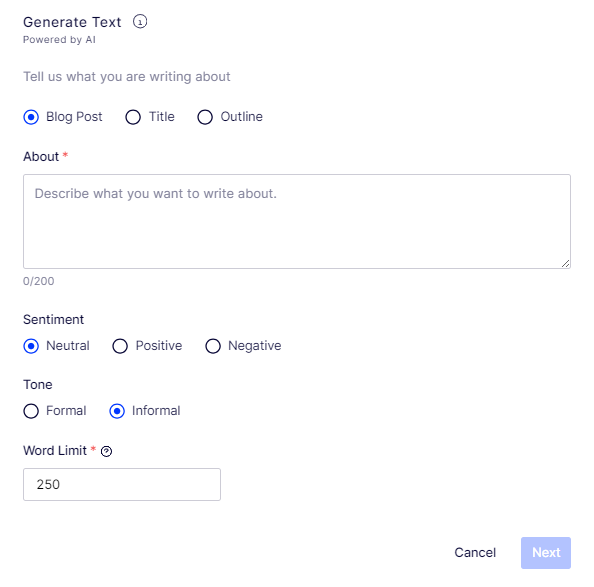
Task: Click the Informal label text
Action: coord(156,411)
